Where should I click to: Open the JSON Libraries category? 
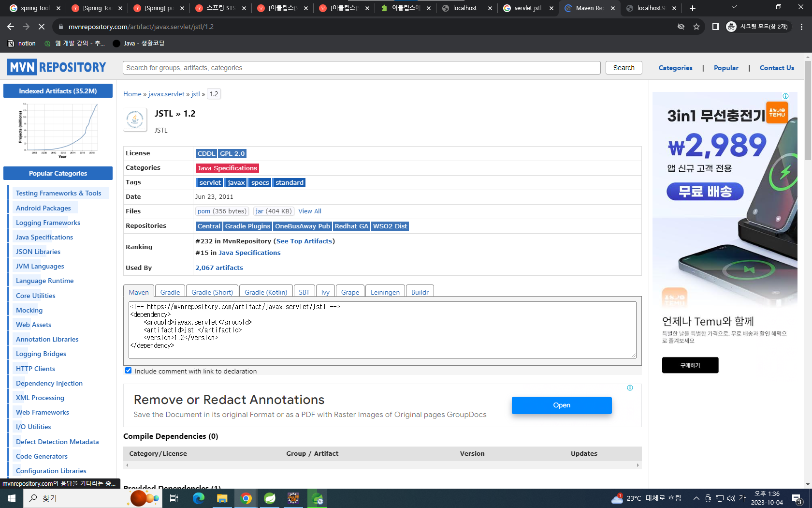[x=38, y=252]
